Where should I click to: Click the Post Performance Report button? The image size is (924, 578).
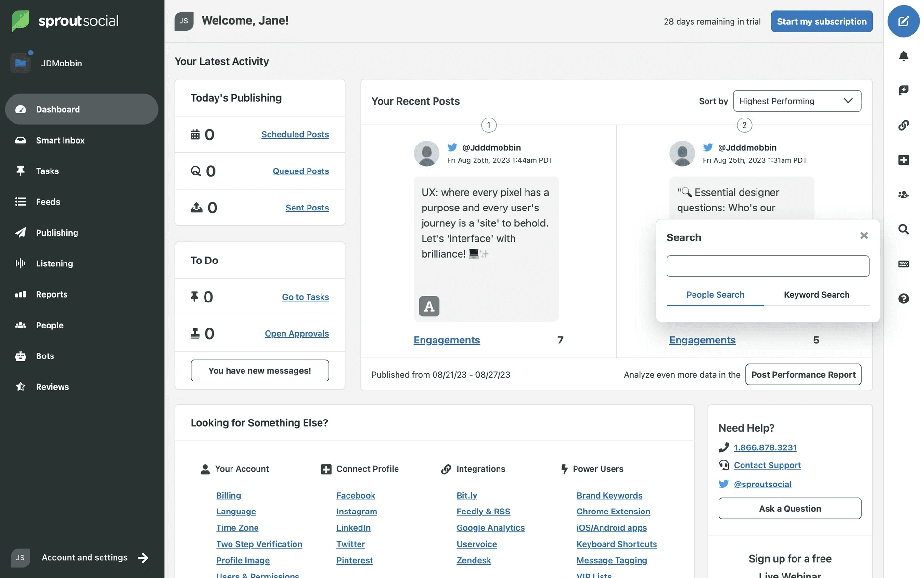click(x=803, y=375)
